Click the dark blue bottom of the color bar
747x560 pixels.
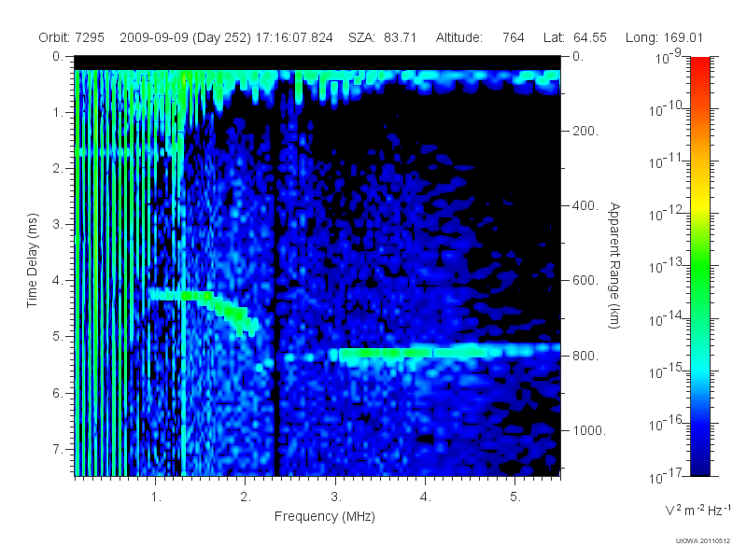pos(700,464)
